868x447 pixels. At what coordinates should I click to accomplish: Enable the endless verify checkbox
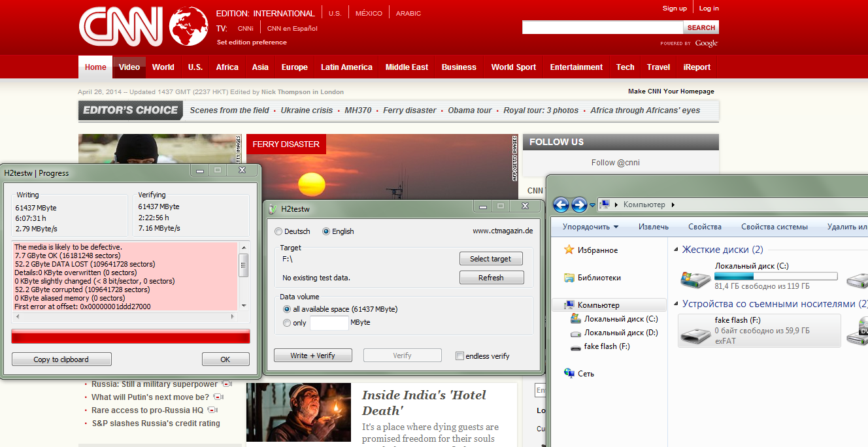(460, 356)
